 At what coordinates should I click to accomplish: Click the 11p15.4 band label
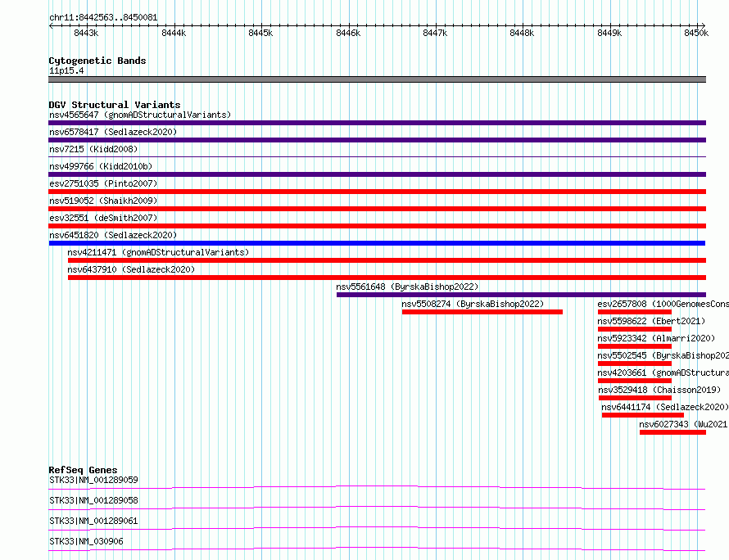pos(66,70)
